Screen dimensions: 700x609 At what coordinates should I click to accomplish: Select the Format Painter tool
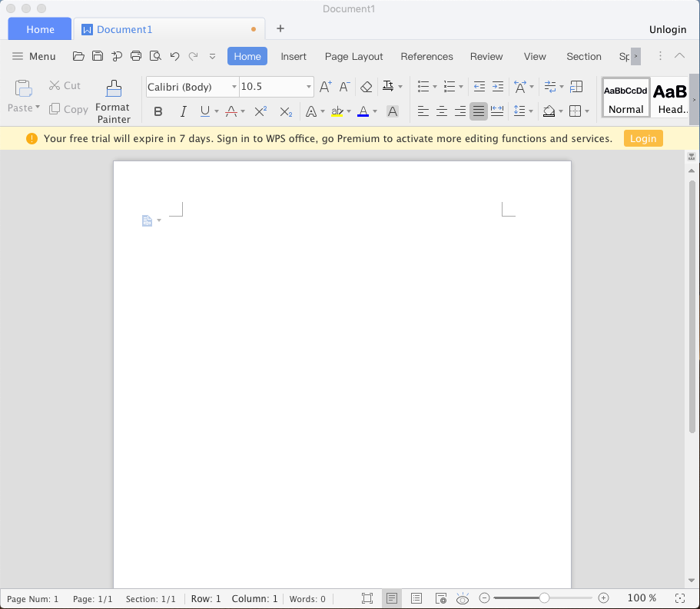click(113, 98)
